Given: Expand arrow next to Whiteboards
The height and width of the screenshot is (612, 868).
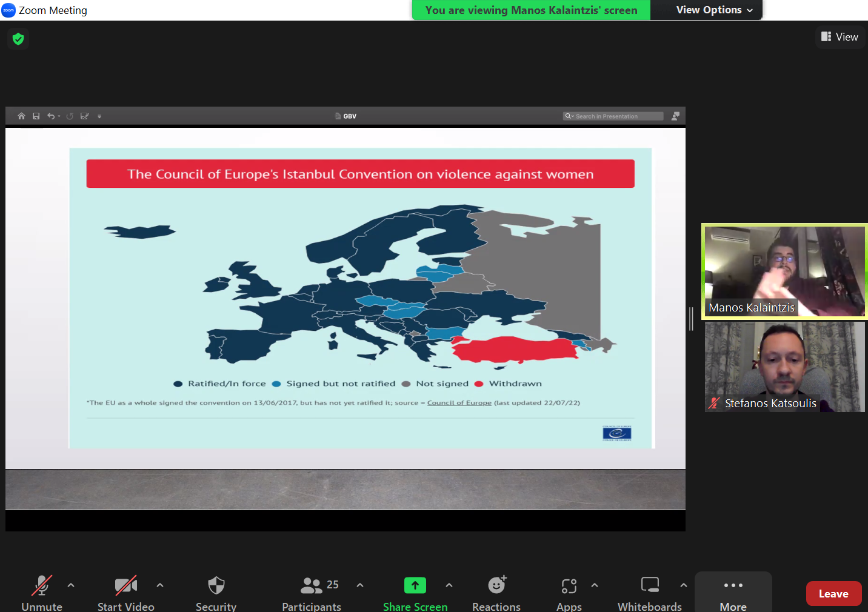Looking at the screenshot, I should pos(684,585).
